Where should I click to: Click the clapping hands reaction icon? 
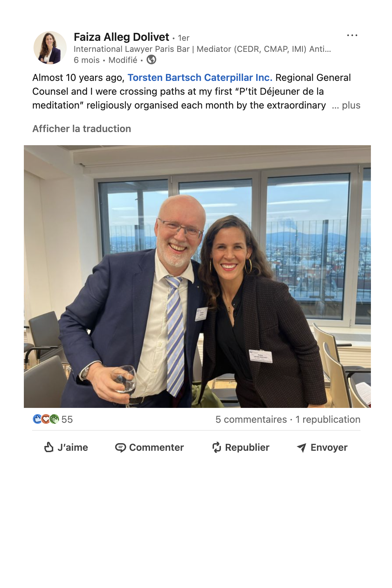point(54,419)
